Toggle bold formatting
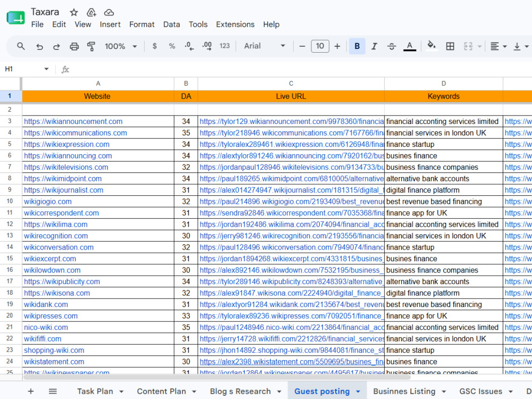This screenshot has height=399, width=532. point(357,46)
